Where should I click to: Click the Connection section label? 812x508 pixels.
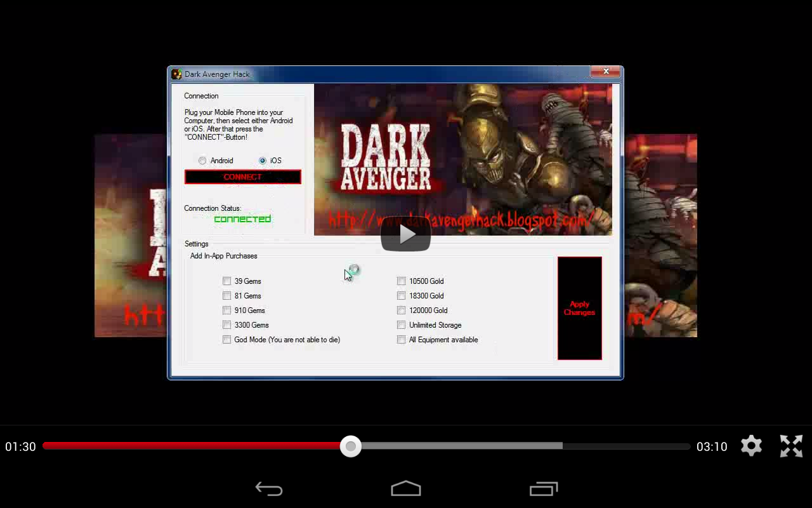pos(201,96)
